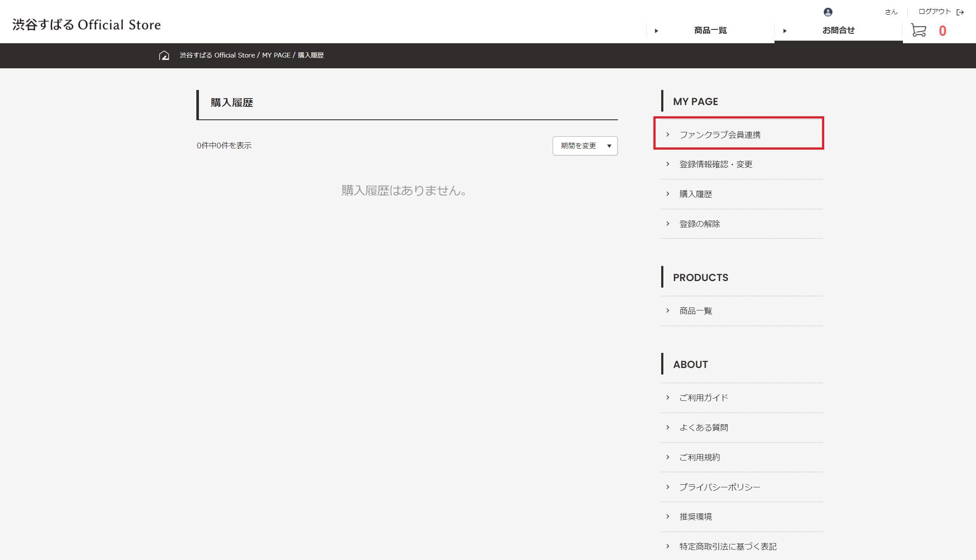Open 商品一覧 in top navigation
Screen dimensions: 976x560
[x=710, y=30]
